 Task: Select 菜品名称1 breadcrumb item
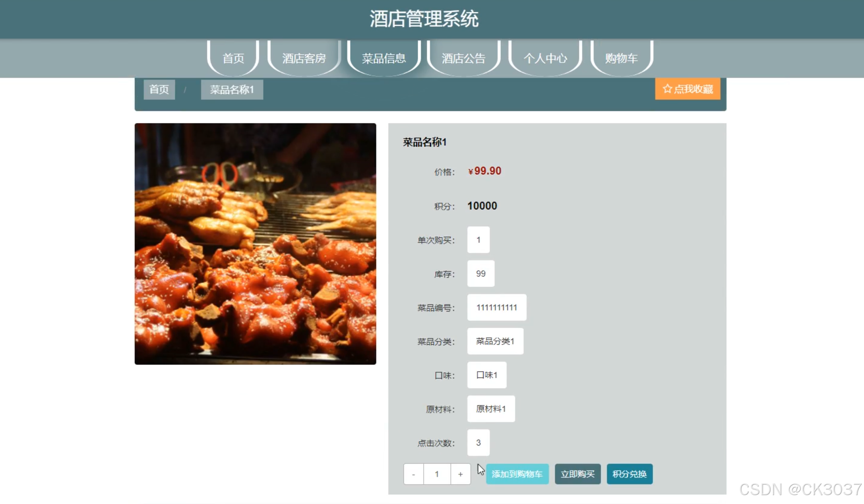click(x=232, y=89)
